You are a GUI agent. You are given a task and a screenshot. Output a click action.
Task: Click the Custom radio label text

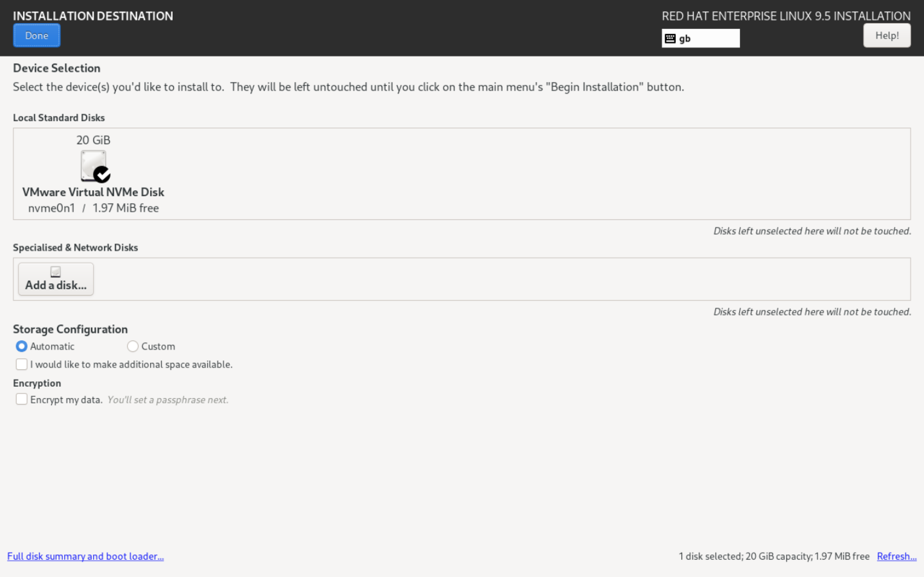coord(158,347)
